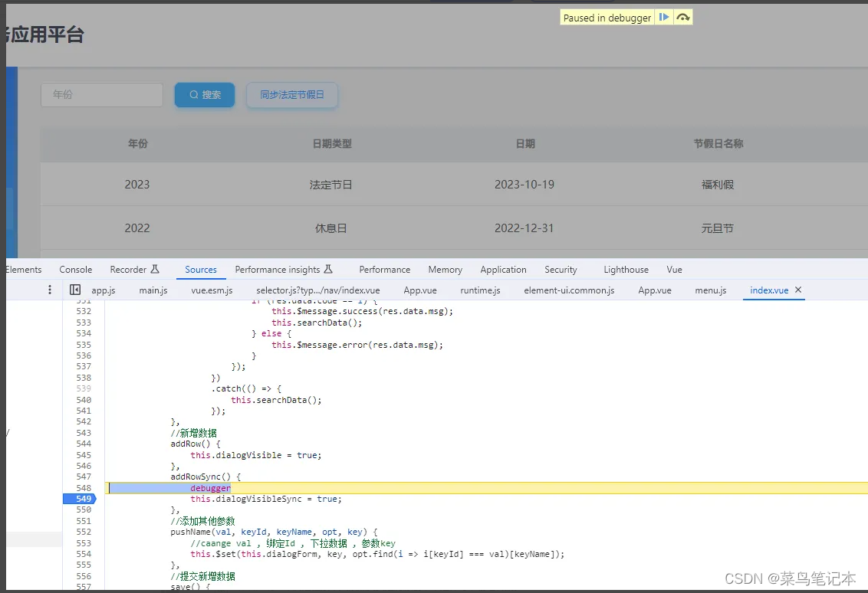Click the this.dialogVisibleSync = true line

266,499
